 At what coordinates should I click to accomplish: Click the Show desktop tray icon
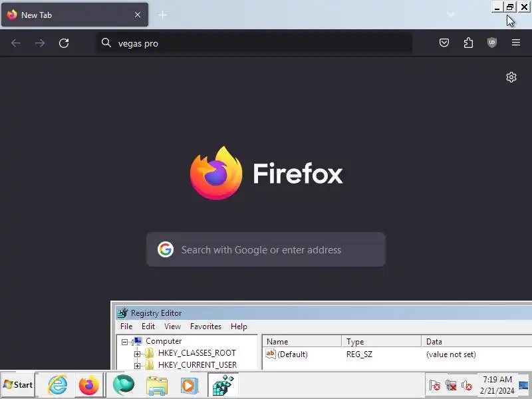(x=524, y=385)
